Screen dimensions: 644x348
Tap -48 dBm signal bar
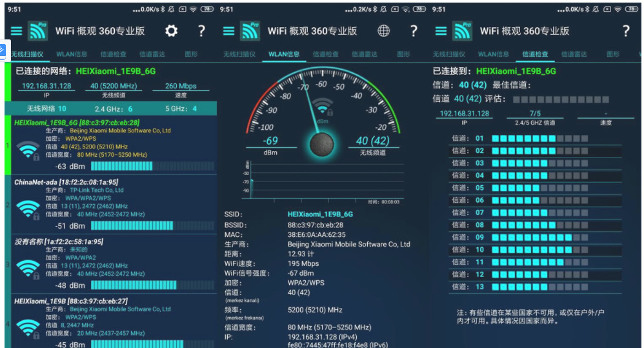tap(152, 285)
